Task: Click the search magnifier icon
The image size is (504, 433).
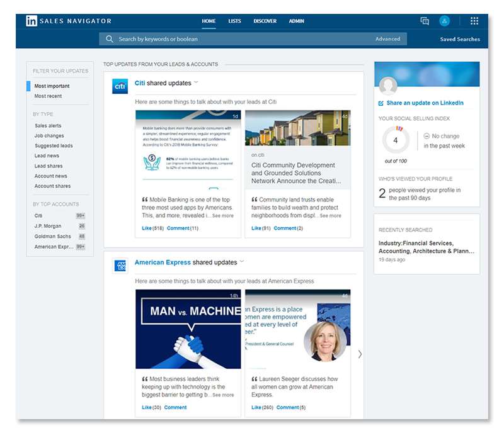Action: tap(109, 38)
